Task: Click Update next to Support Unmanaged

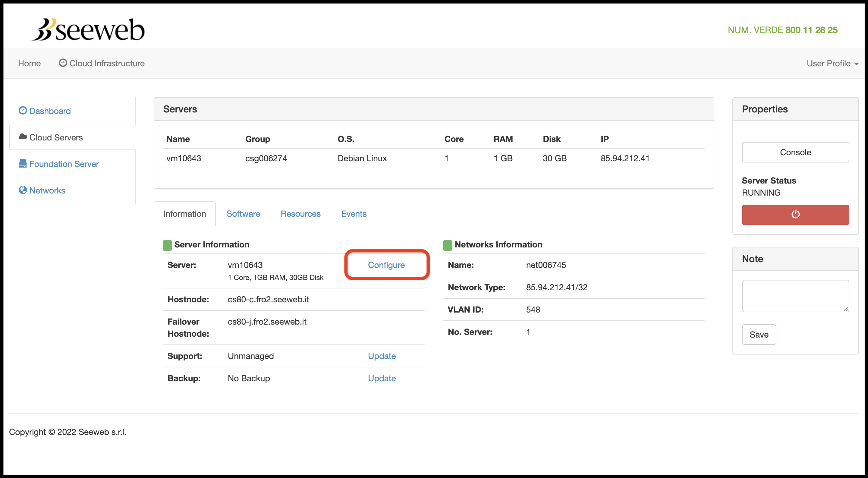Action: 382,356
